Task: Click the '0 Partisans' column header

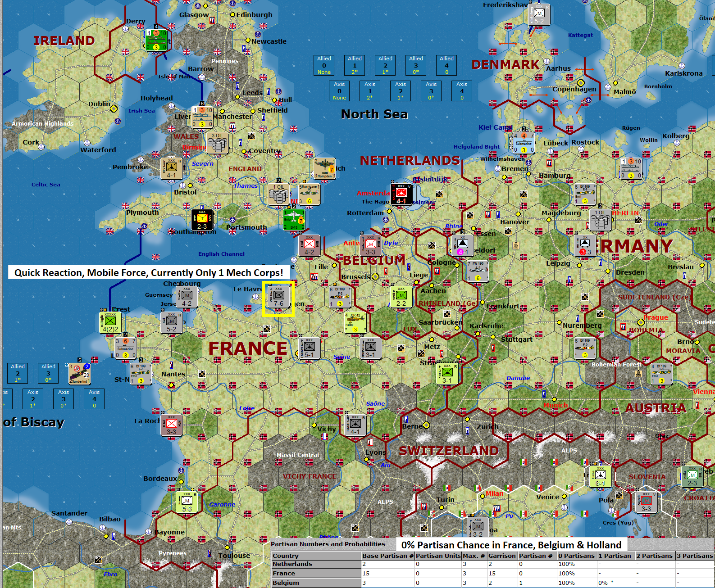Action: tap(576, 556)
